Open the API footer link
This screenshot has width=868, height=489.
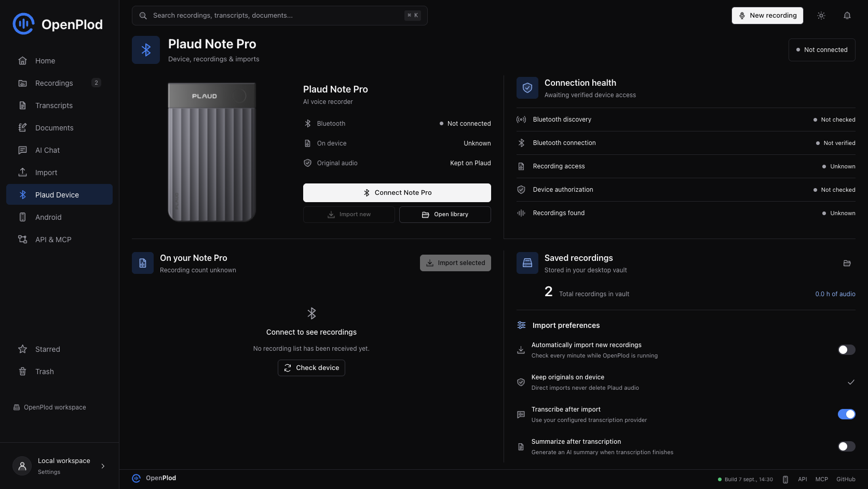[803, 479]
